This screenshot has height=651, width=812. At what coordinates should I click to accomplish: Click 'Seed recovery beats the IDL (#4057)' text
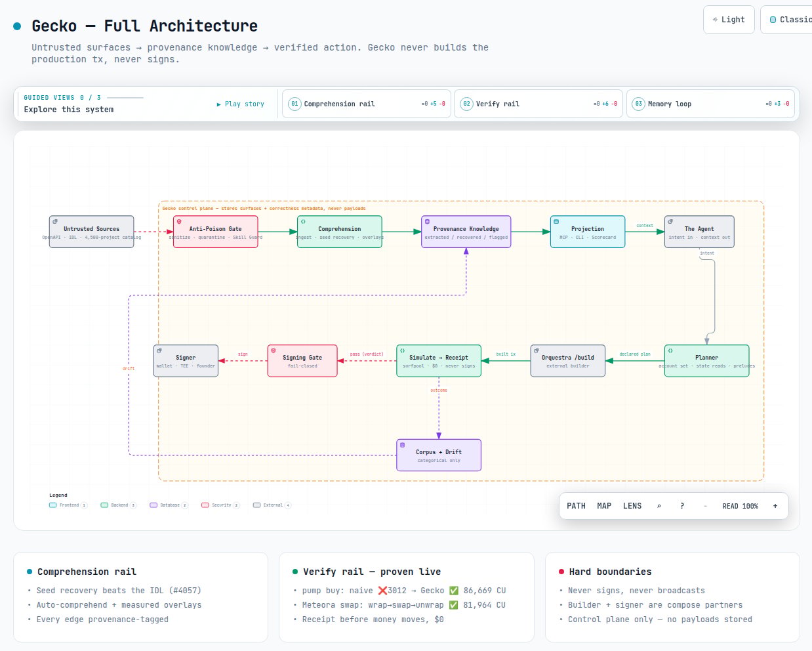pyautogui.click(x=119, y=591)
